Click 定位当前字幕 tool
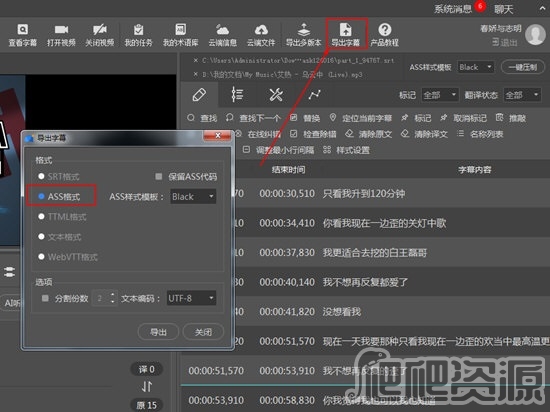Viewport: 550px width, 412px height. tap(361, 118)
